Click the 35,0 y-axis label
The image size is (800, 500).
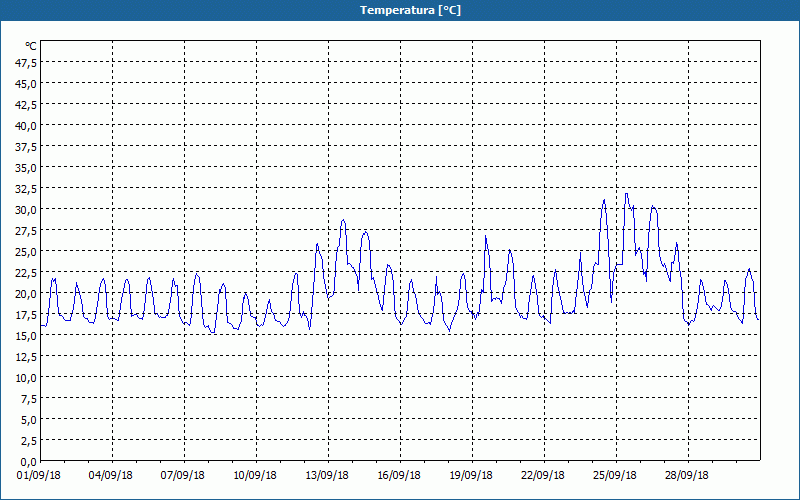[x=26, y=168]
